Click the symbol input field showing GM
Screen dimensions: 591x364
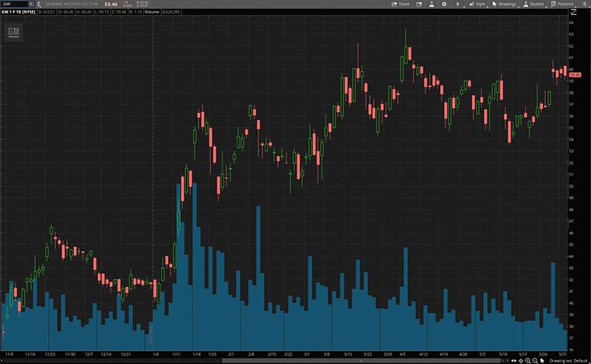pyautogui.click(x=14, y=4)
